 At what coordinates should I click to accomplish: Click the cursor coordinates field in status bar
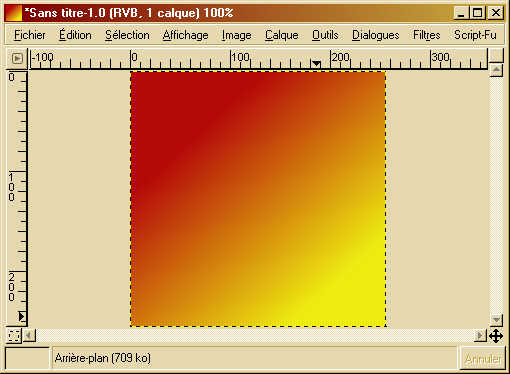pyautogui.click(x=27, y=358)
